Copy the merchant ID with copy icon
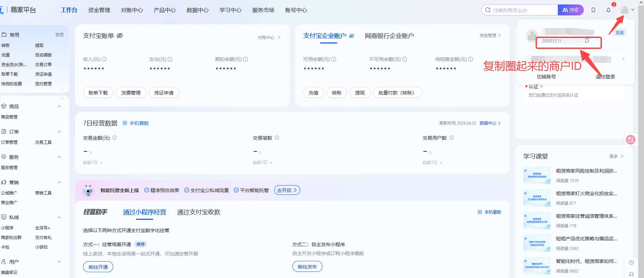 point(587,41)
